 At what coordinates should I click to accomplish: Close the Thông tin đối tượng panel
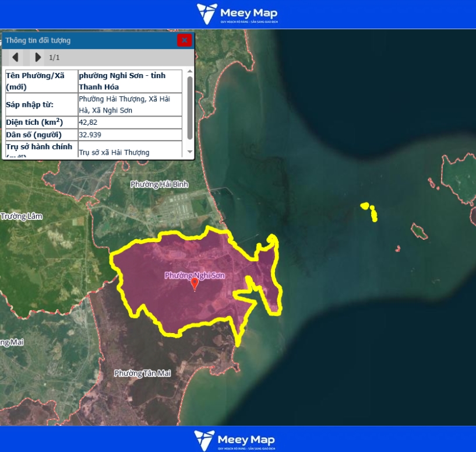[184, 40]
